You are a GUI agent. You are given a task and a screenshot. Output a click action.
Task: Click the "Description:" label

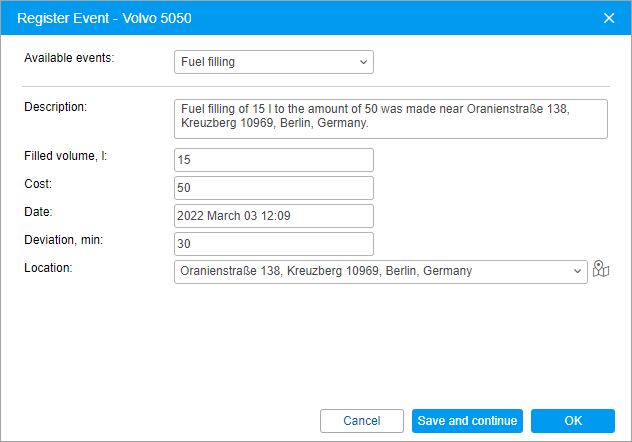pyautogui.click(x=56, y=106)
